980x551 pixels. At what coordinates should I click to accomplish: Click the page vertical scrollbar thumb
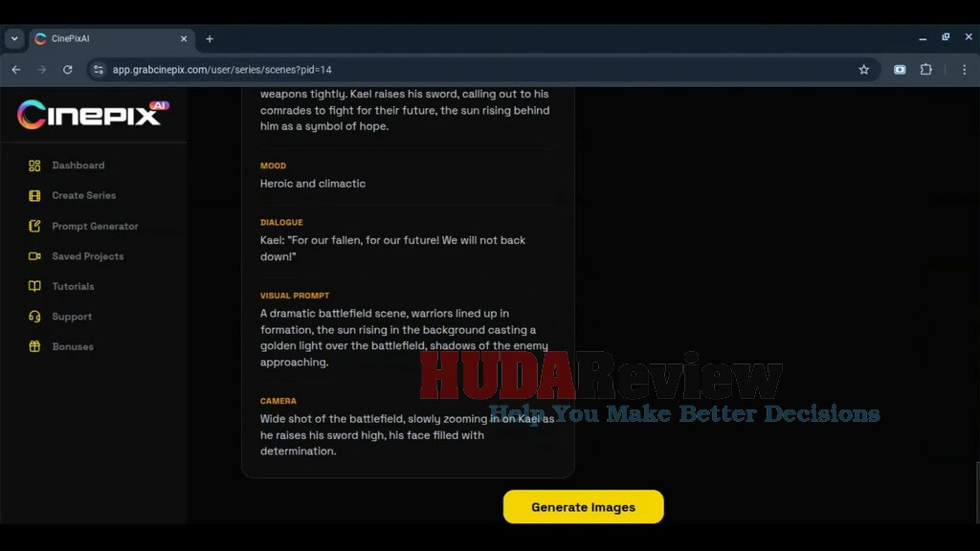[x=977, y=493]
